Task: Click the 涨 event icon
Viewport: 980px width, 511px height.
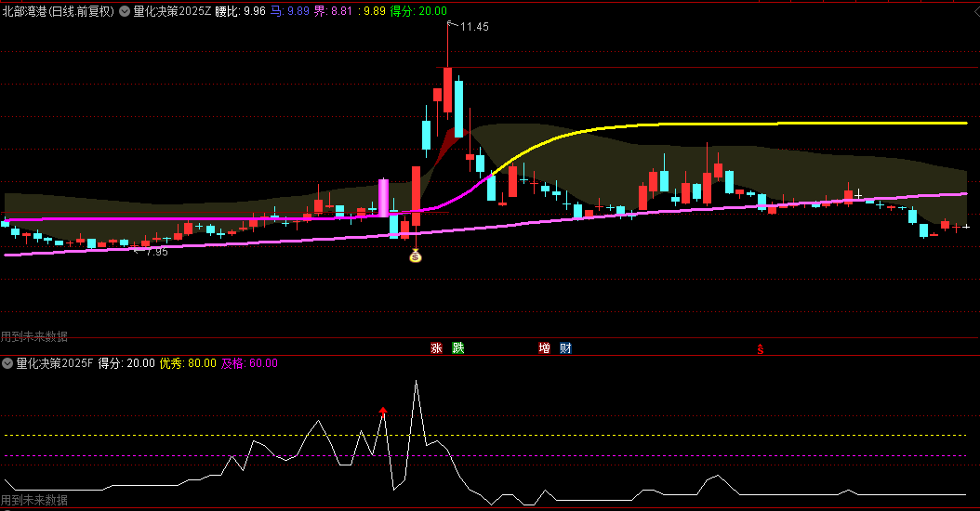Action: click(x=436, y=348)
